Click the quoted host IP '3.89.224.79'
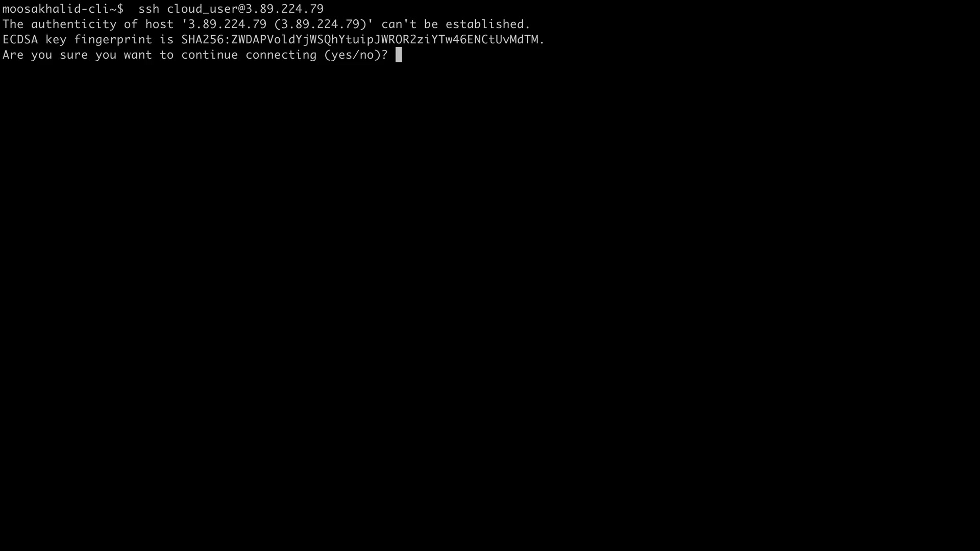This screenshot has height=551, width=980. click(224, 24)
